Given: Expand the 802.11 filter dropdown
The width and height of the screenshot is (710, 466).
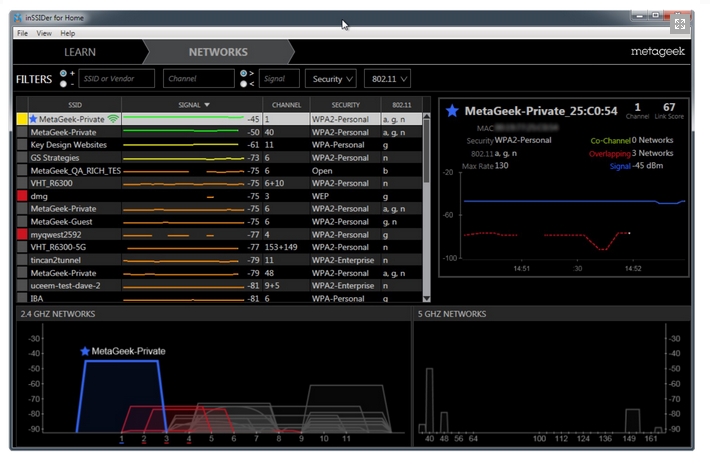Looking at the screenshot, I should coord(387,79).
